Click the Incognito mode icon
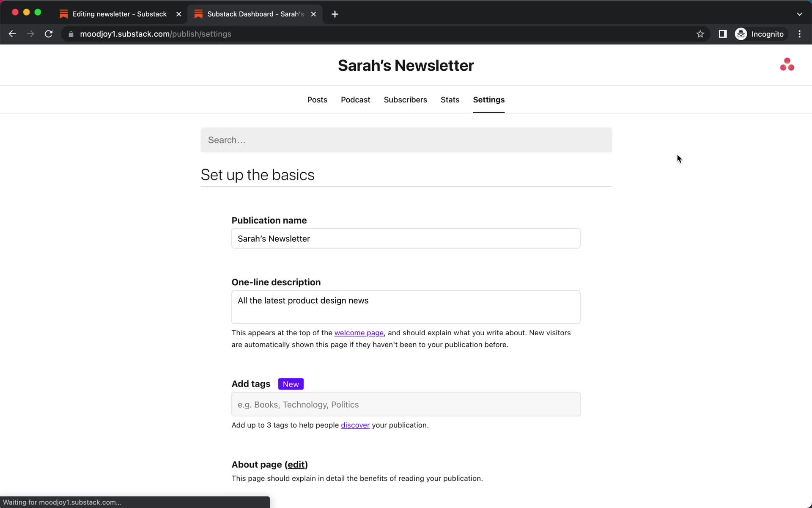 pyautogui.click(x=742, y=34)
